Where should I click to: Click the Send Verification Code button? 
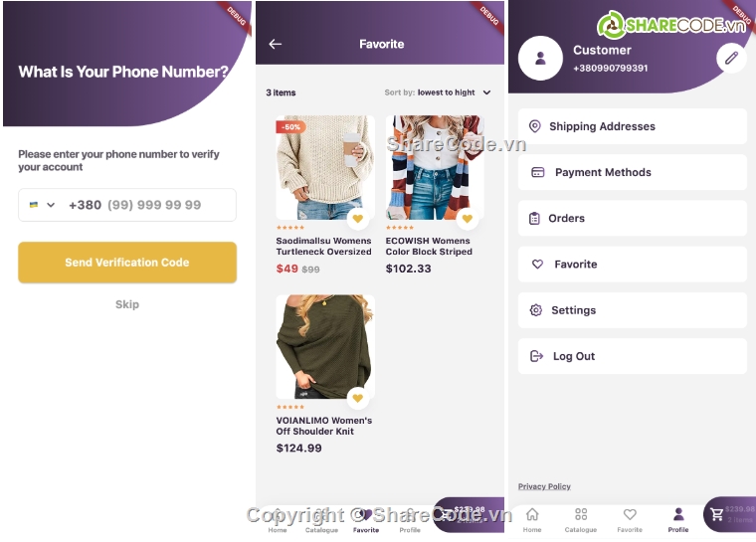tap(127, 263)
